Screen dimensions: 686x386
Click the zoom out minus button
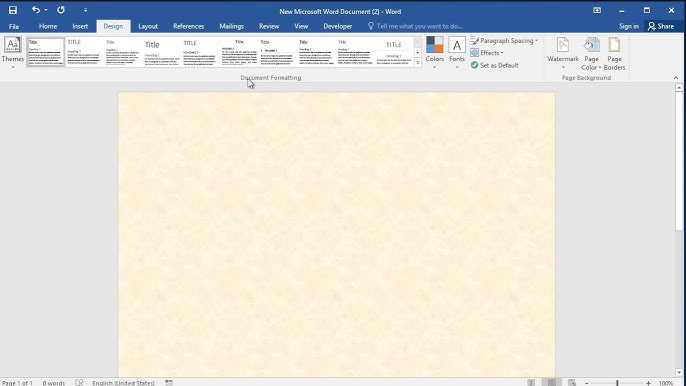point(587,383)
